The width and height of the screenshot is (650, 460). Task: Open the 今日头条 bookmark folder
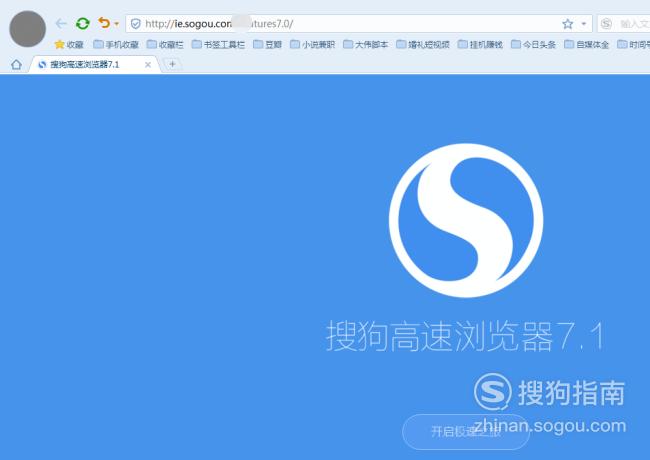pyautogui.click(x=533, y=44)
